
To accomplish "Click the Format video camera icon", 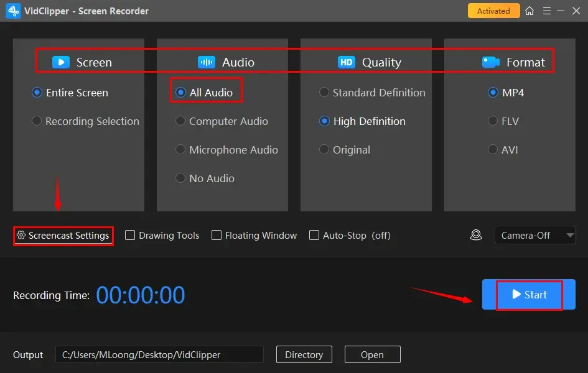I will (491, 62).
